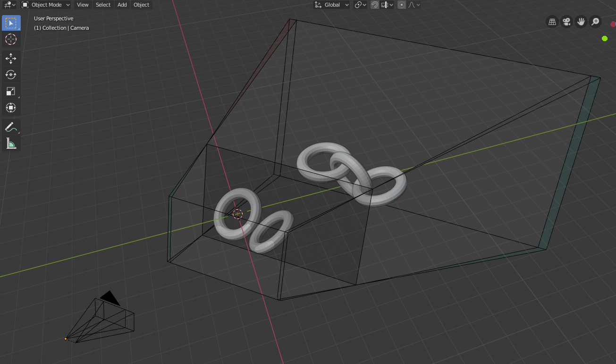616x364 pixels.
Task: Select the Measure tool
Action: tap(11, 144)
